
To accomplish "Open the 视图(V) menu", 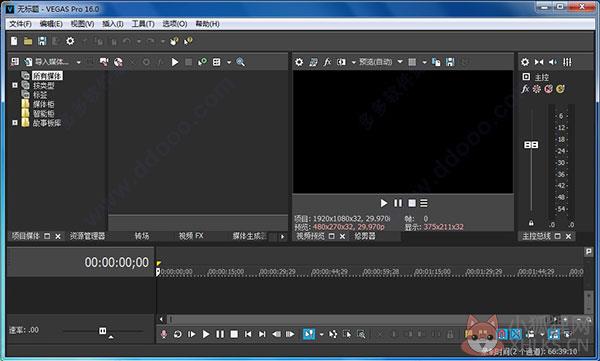I will click(82, 24).
